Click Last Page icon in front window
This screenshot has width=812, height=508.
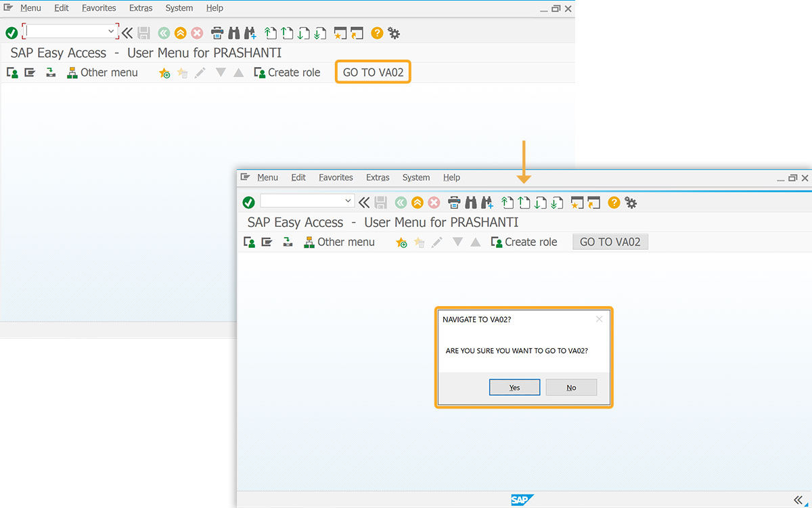pyautogui.click(x=556, y=202)
